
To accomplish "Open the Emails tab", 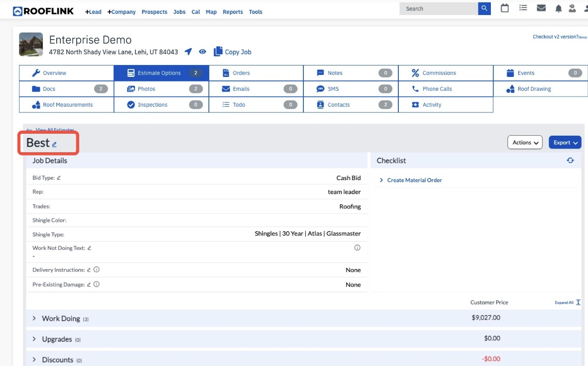I will pyautogui.click(x=256, y=89).
